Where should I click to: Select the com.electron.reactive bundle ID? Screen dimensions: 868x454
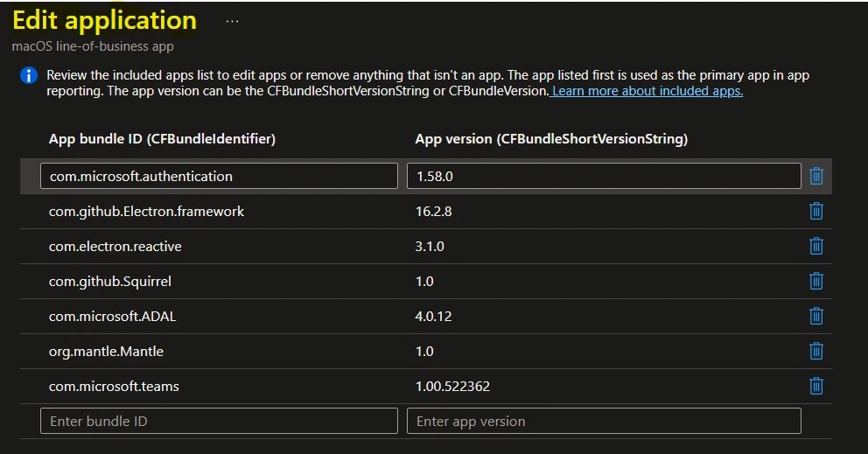115,247
